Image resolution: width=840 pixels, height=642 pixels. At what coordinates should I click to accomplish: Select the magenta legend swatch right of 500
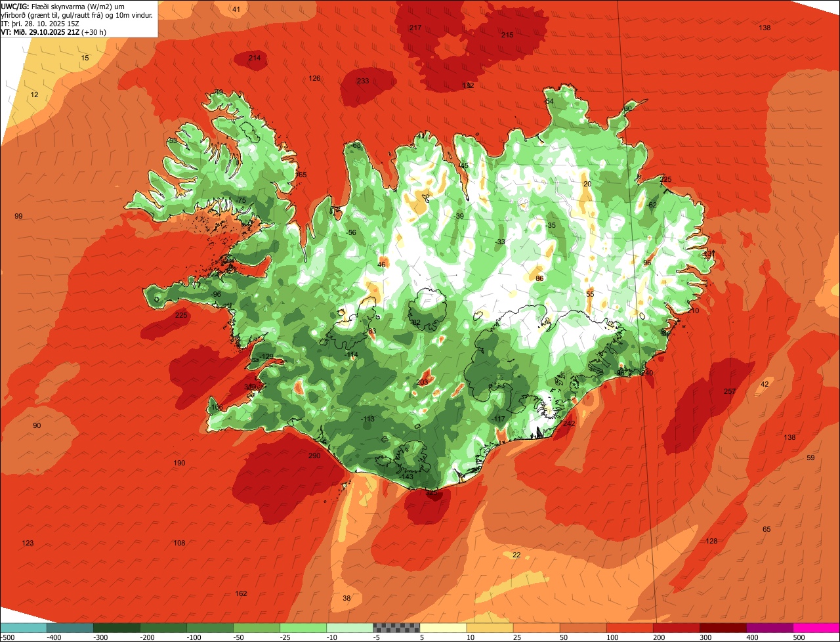tap(816, 628)
